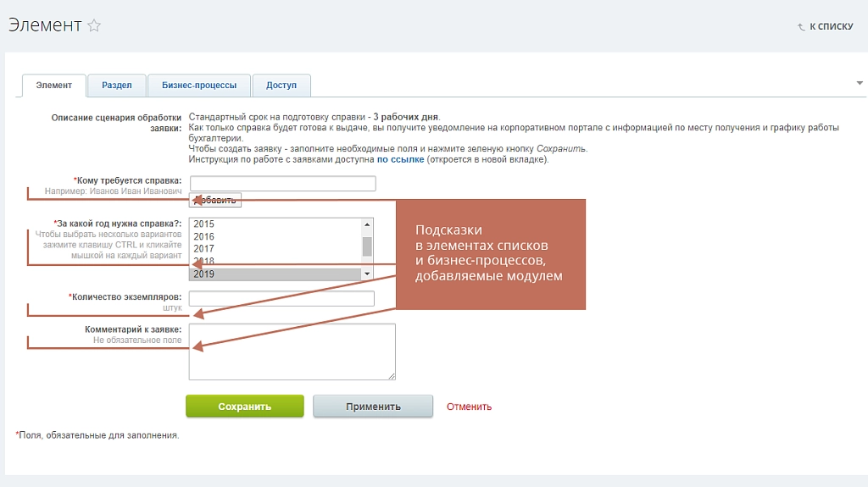Click the Отменить link
The image size is (868, 487).
coord(469,407)
